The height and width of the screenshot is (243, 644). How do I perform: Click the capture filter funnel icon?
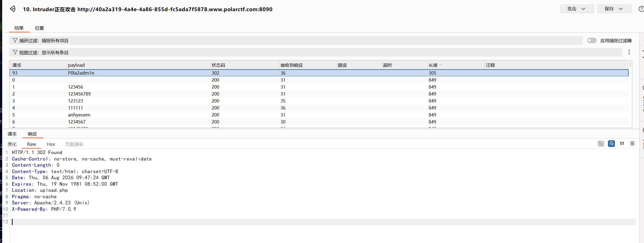tap(15, 40)
